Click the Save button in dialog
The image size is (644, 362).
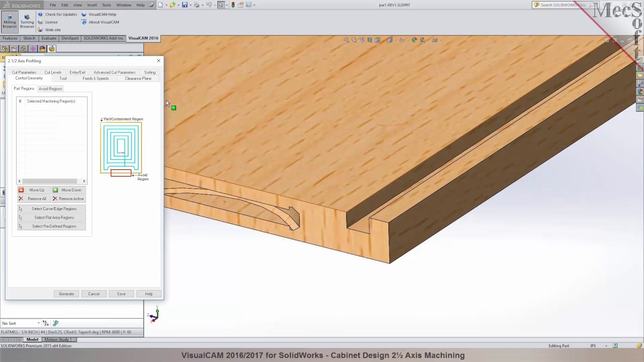121,294
